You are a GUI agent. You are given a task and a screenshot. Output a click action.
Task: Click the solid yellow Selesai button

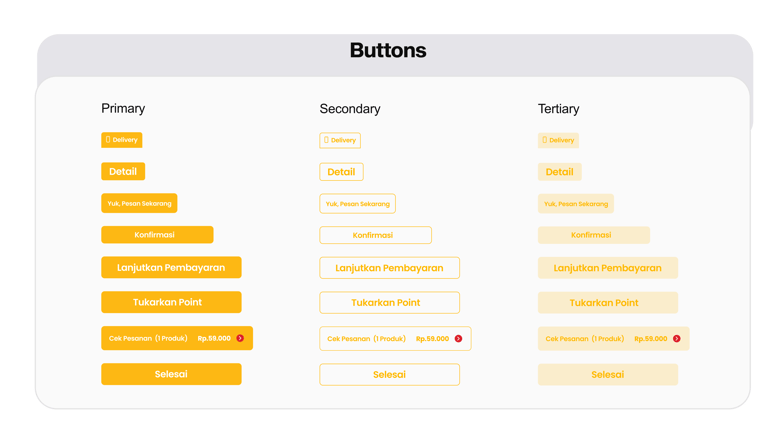coord(171,374)
